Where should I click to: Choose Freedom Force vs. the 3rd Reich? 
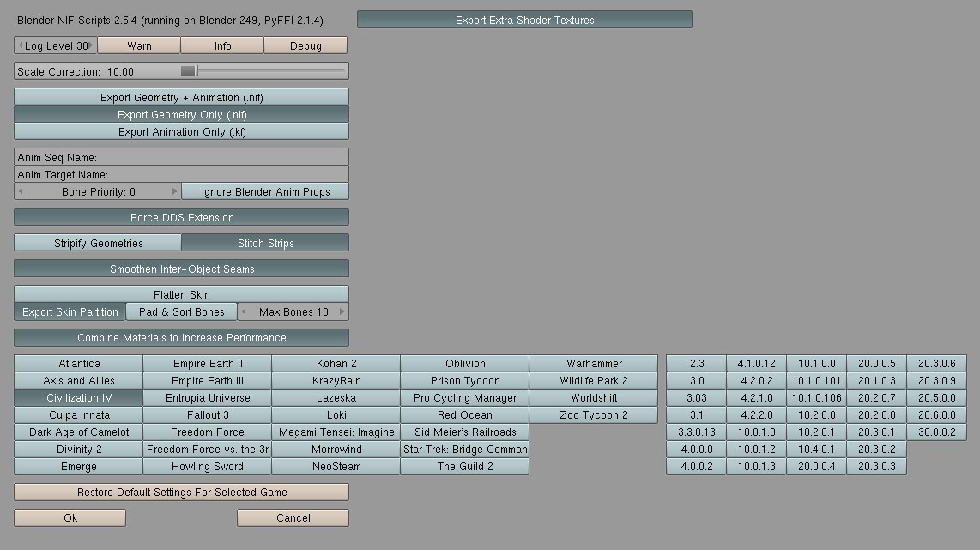208,450
